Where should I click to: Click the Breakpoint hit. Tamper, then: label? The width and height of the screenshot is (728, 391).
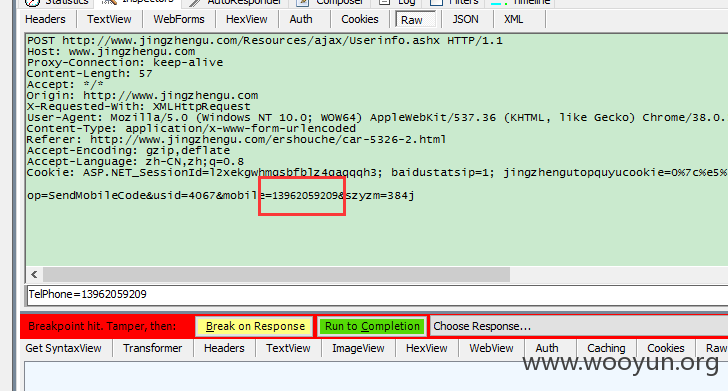tap(102, 326)
